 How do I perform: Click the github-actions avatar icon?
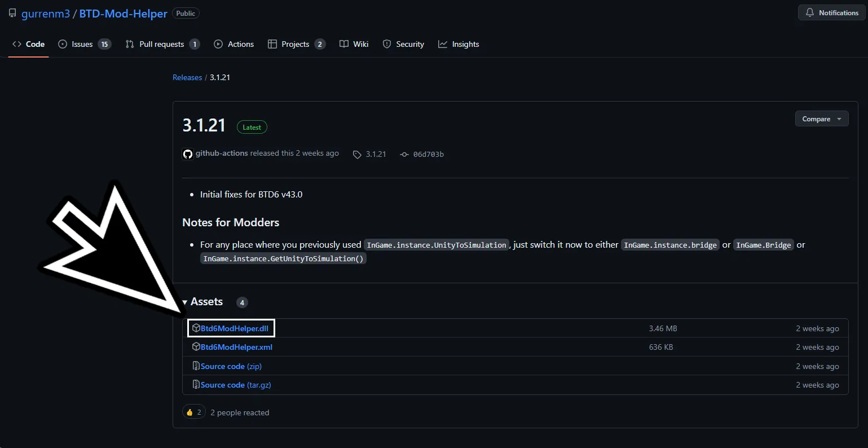pos(187,153)
